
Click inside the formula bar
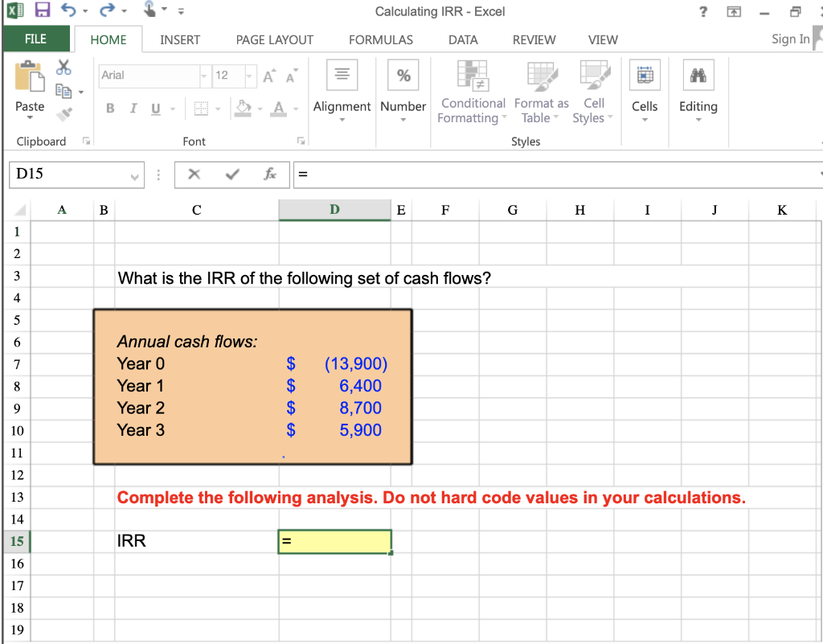[482, 174]
